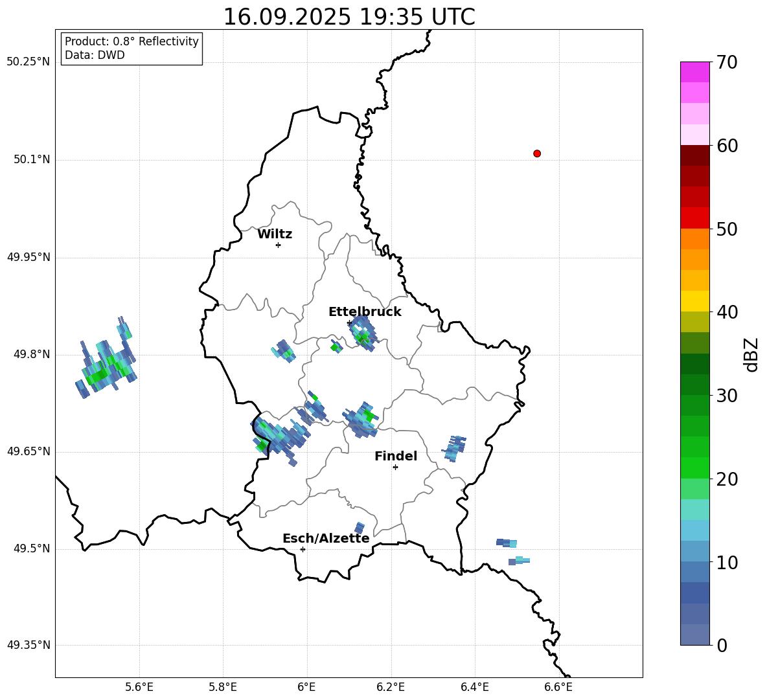The width and height of the screenshot is (767, 700).
Task: Click the bright green 20 dBZ colorbar segment
Action: click(x=694, y=468)
